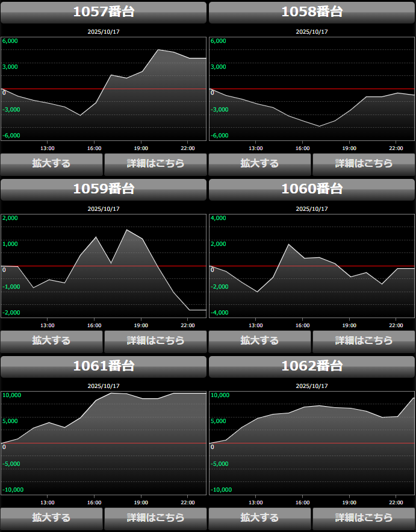Show details with 詳細はこちら for 1062番台

[x=364, y=518]
